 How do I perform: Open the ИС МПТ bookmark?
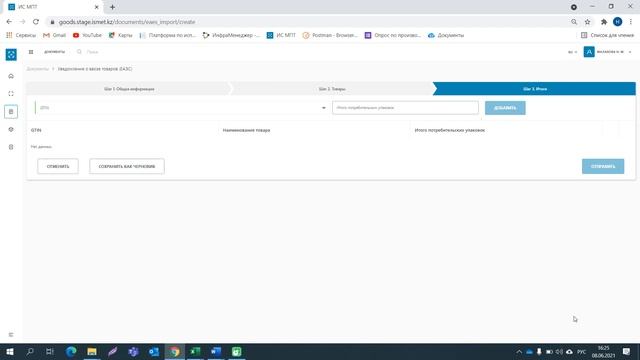281,35
